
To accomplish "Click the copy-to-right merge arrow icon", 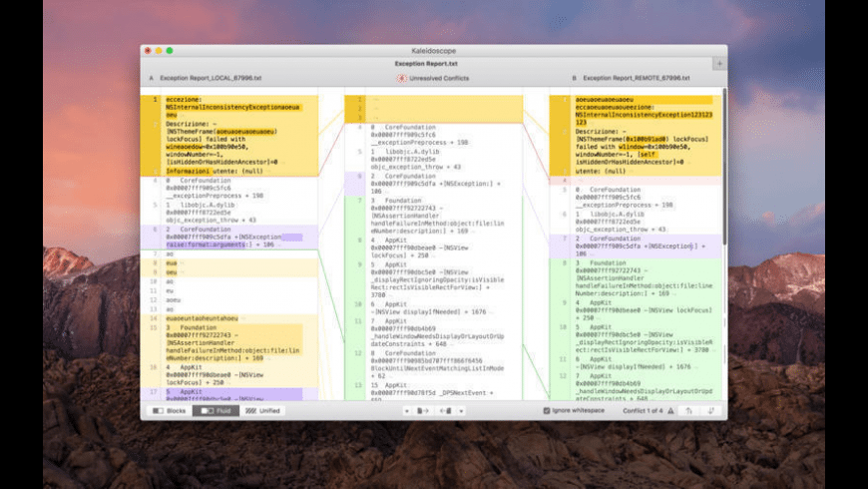I will coord(423,411).
